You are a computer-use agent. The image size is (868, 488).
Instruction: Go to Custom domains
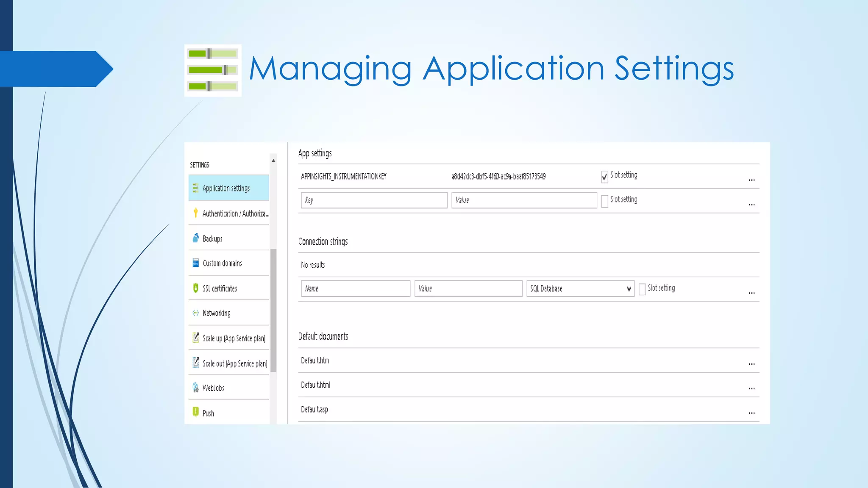229,263
